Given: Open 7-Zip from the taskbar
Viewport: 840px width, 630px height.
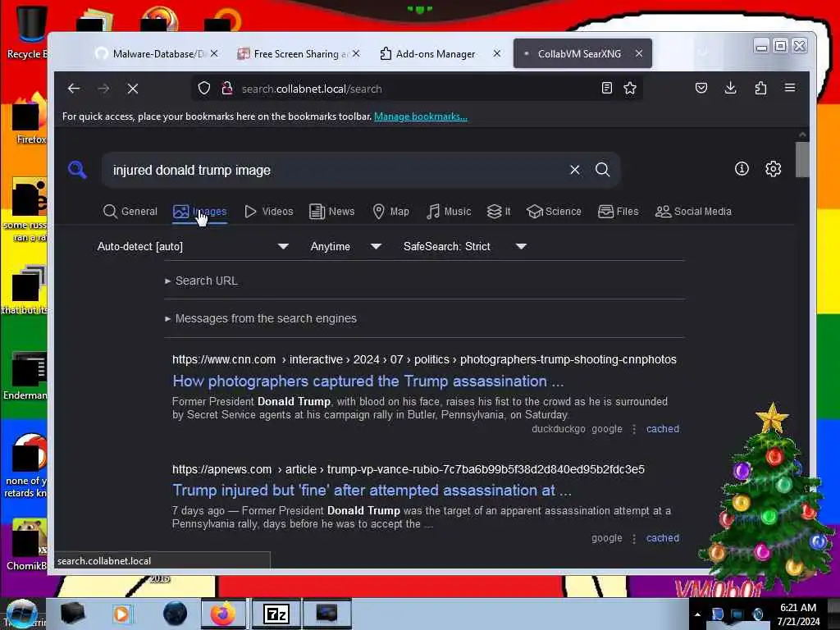Looking at the screenshot, I should 276,614.
